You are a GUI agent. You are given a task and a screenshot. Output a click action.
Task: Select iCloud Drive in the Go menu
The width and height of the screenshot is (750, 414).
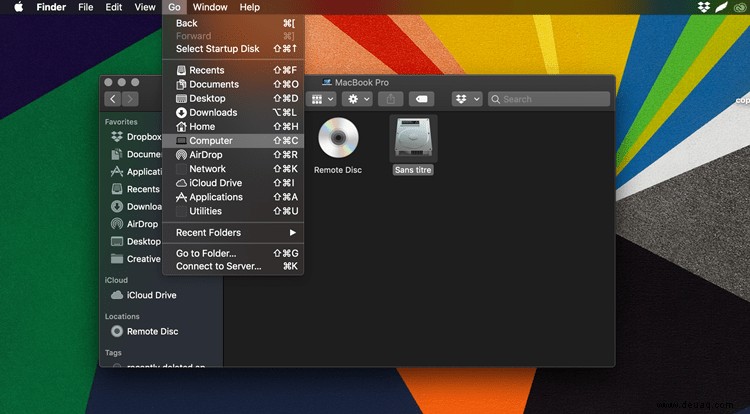(233, 183)
